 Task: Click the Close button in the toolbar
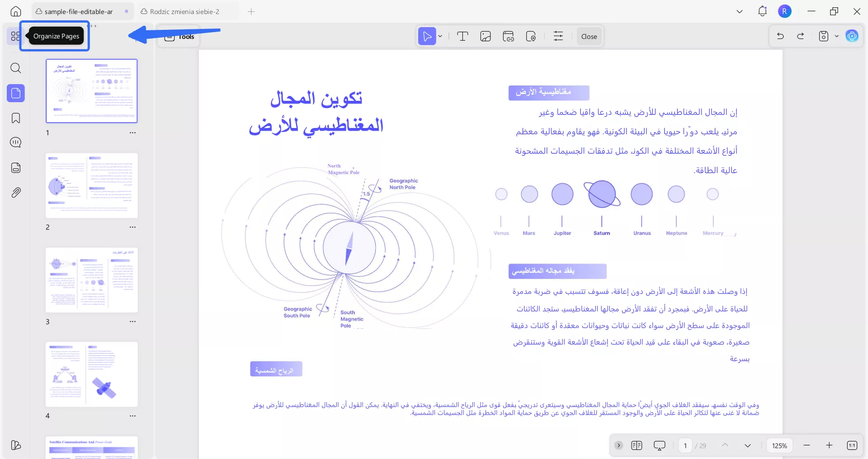pos(589,36)
